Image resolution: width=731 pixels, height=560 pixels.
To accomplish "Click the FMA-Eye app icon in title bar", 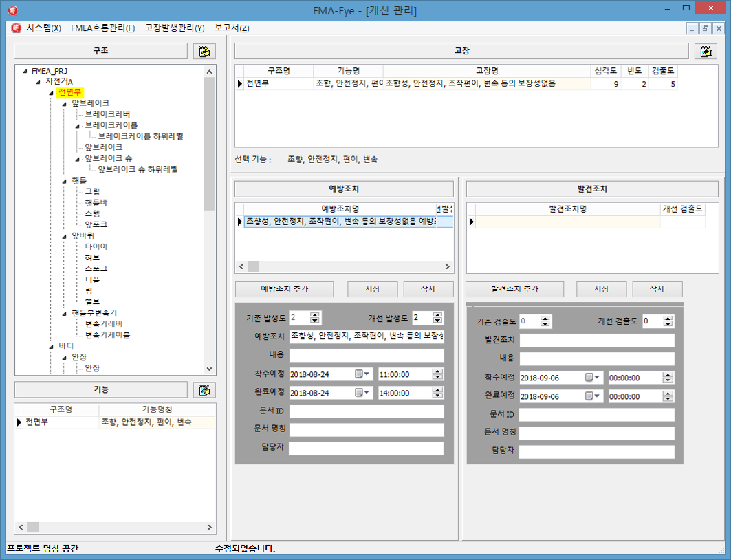I will 13,10.
